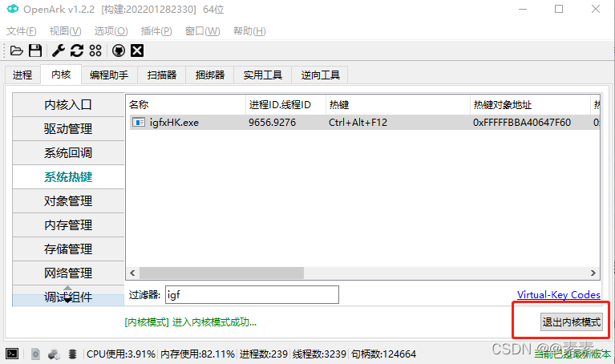Click the 句柄数:124664 status entry
The width and height of the screenshot is (615, 364).
point(383,354)
